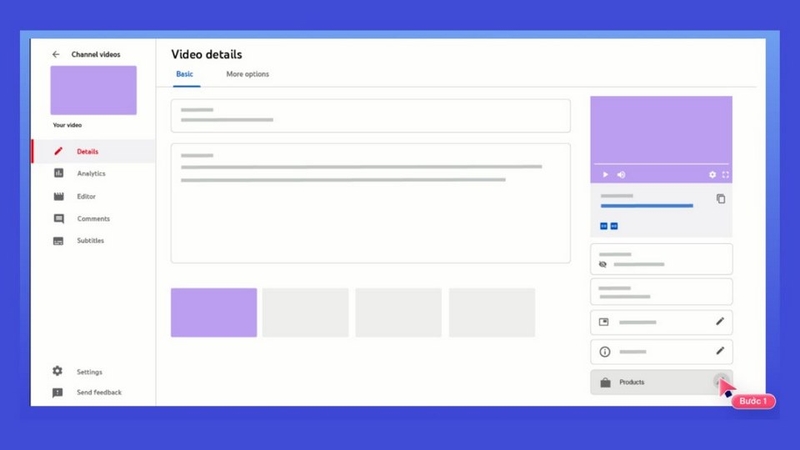Click the Send feedback exclamation icon

click(x=58, y=392)
